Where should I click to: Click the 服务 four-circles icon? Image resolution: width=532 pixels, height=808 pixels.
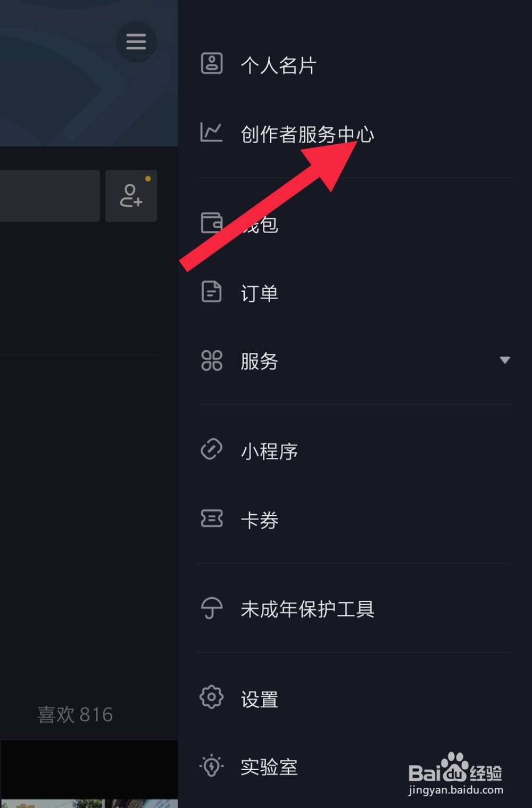[212, 360]
